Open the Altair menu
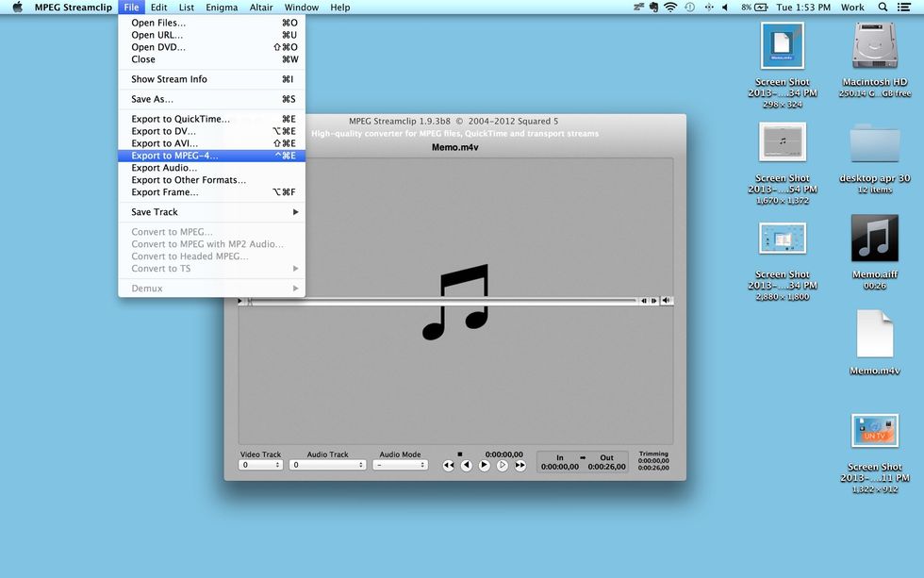Screen dimensions: 924x578 (261, 7)
